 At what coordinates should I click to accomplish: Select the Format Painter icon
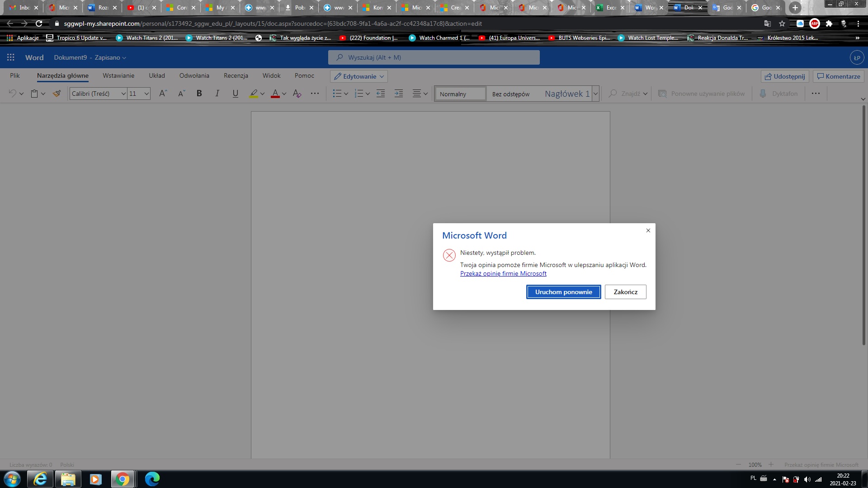57,94
